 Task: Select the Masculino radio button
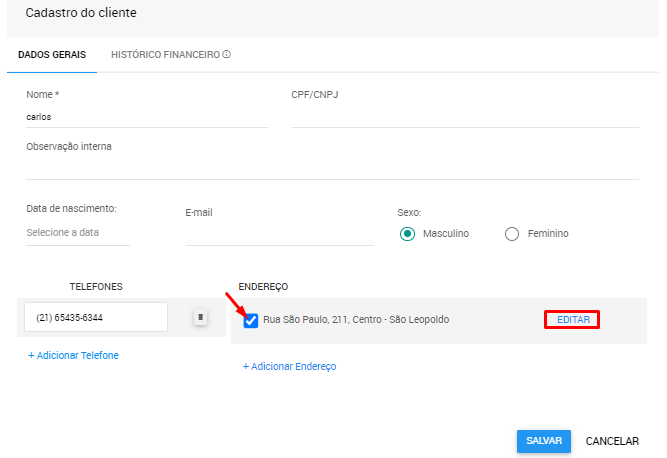pos(407,233)
